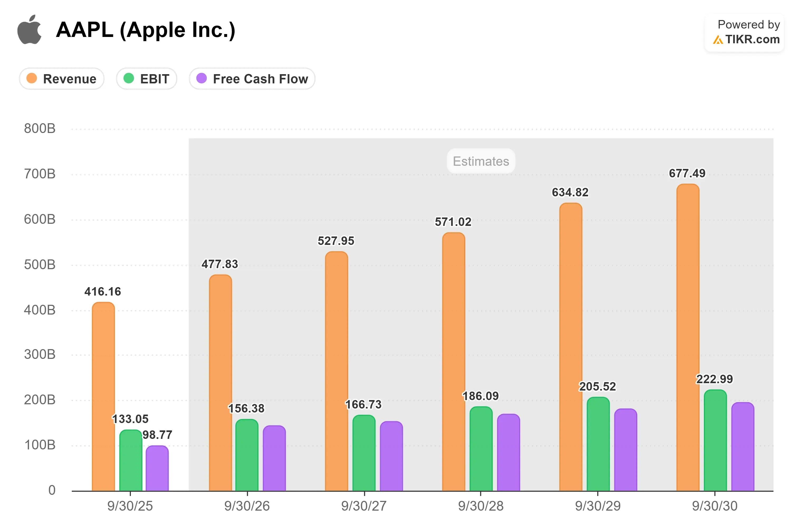Toggle the EBIT series legend

[x=146, y=79]
